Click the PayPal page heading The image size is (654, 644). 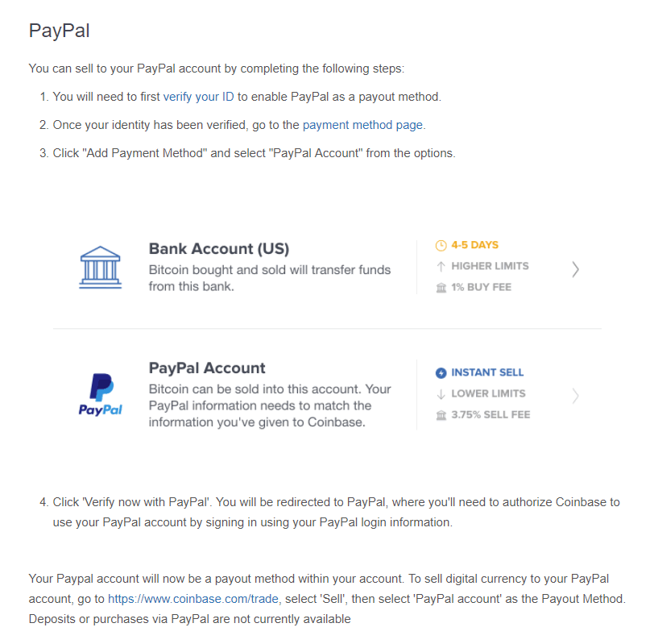click(60, 31)
